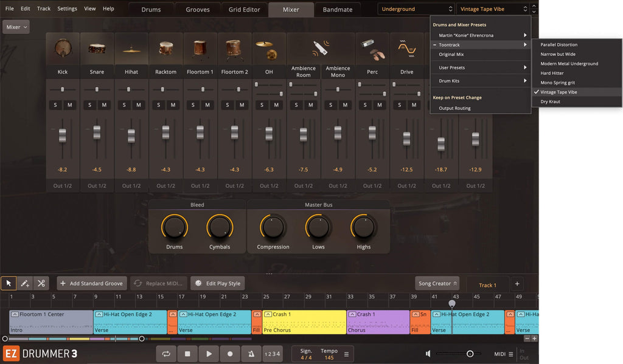This screenshot has width=623, height=364.
Task: Zoom in the timeline with plus icon
Action: tap(534, 338)
